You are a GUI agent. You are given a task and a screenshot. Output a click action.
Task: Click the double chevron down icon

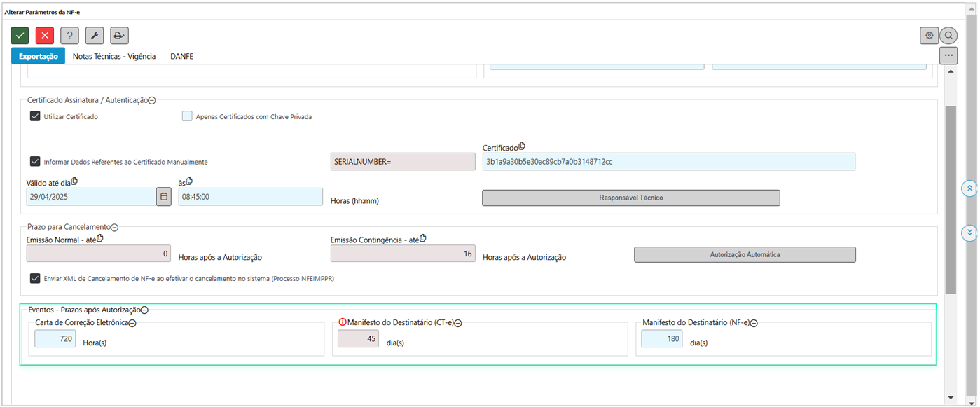point(969,233)
